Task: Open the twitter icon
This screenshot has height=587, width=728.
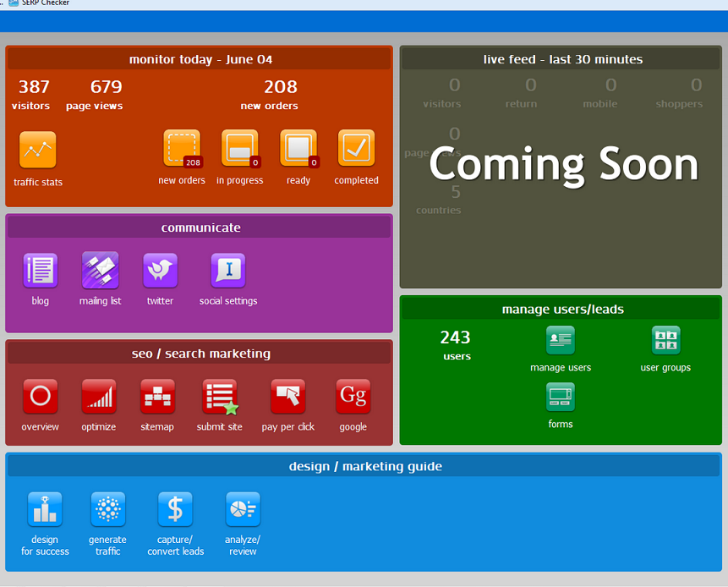Action: (x=160, y=271)
